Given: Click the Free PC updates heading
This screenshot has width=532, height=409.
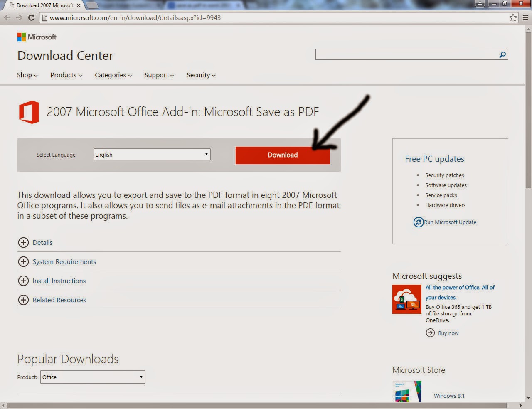Looking at the screenshot, I should [x=434, y=159].
